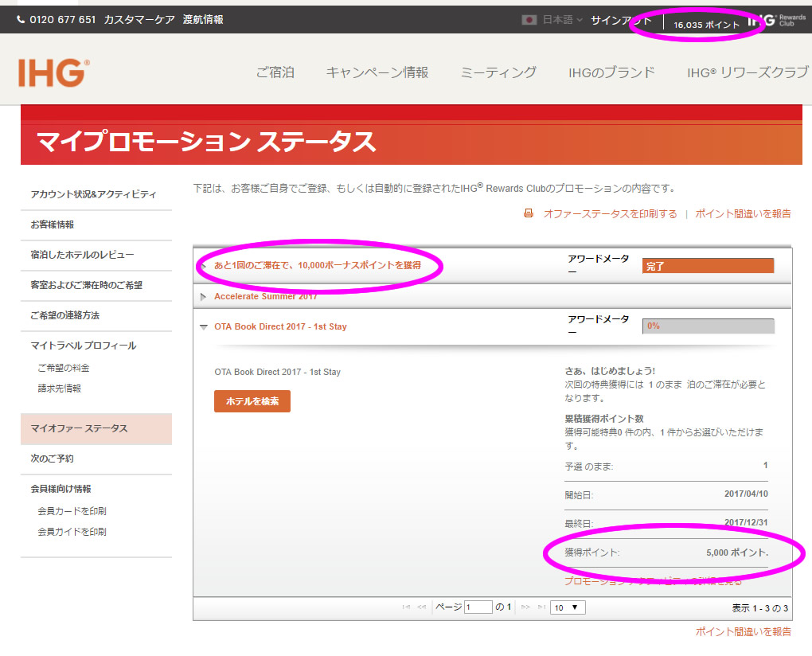This screenshot has height=656, width=812.
Task: Open ミーティング navigation menu
Action: (498, 72)
